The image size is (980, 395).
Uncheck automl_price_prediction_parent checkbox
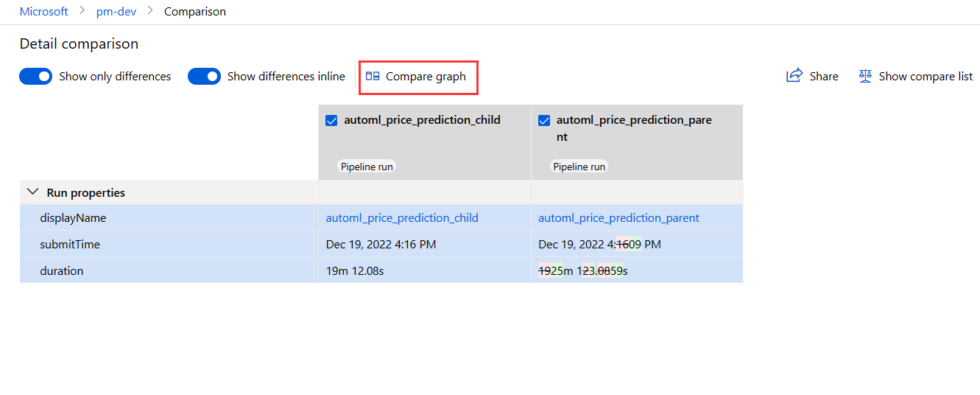point(544,120)
